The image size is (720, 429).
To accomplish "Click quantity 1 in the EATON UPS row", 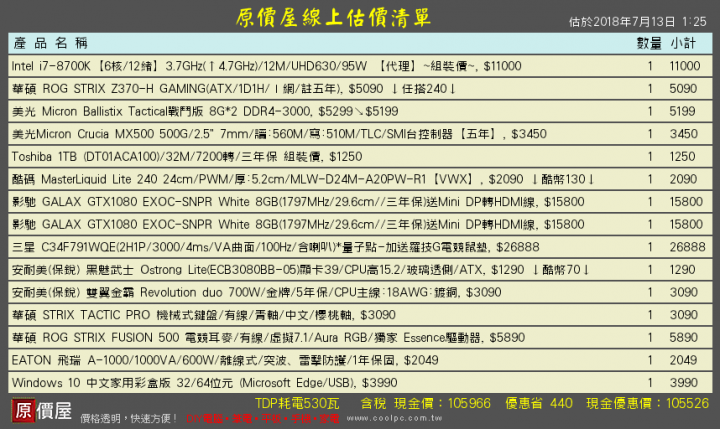I will click(650, 360).
